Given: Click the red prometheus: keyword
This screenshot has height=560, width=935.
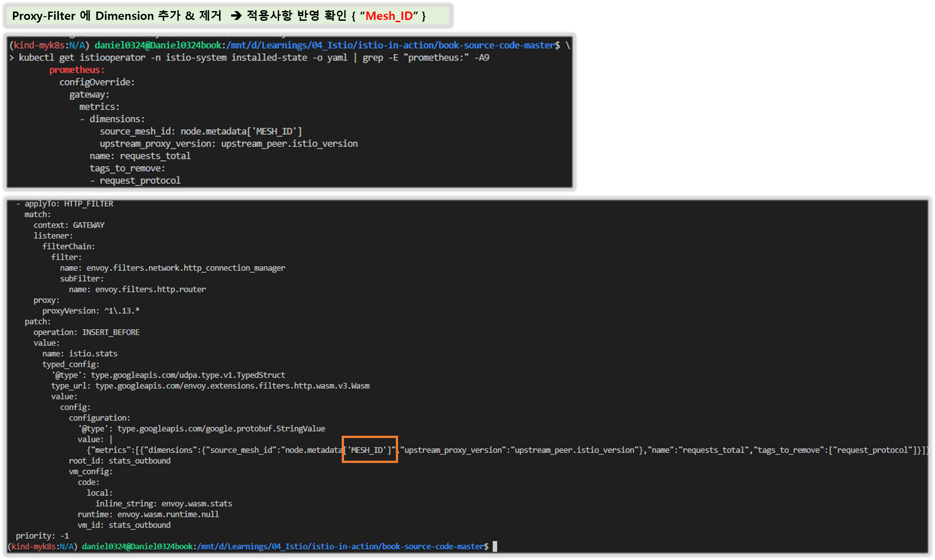Looking at the screenshot, I should point(77,70).
